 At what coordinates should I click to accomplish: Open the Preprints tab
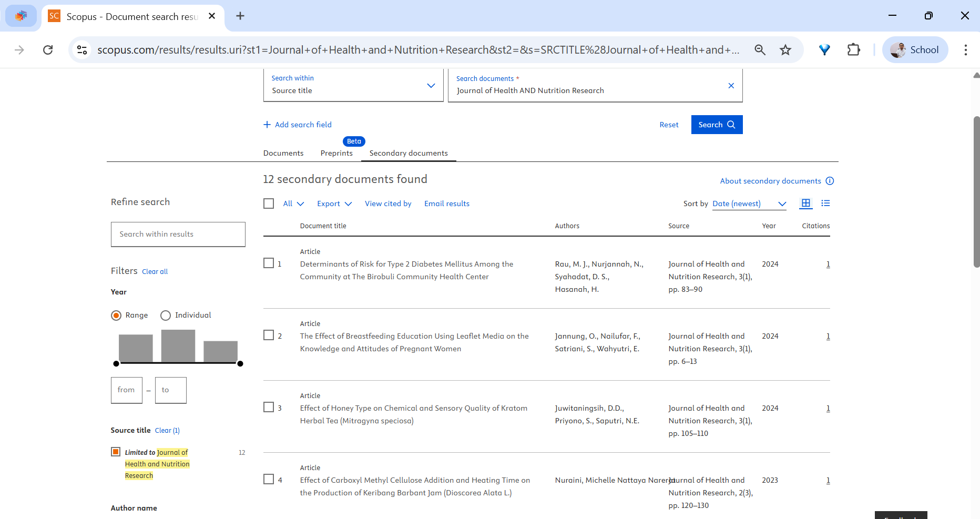[x=336, y=153]
